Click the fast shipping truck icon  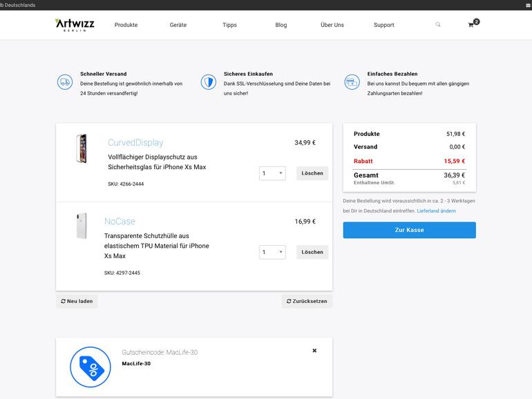point(65,83)
